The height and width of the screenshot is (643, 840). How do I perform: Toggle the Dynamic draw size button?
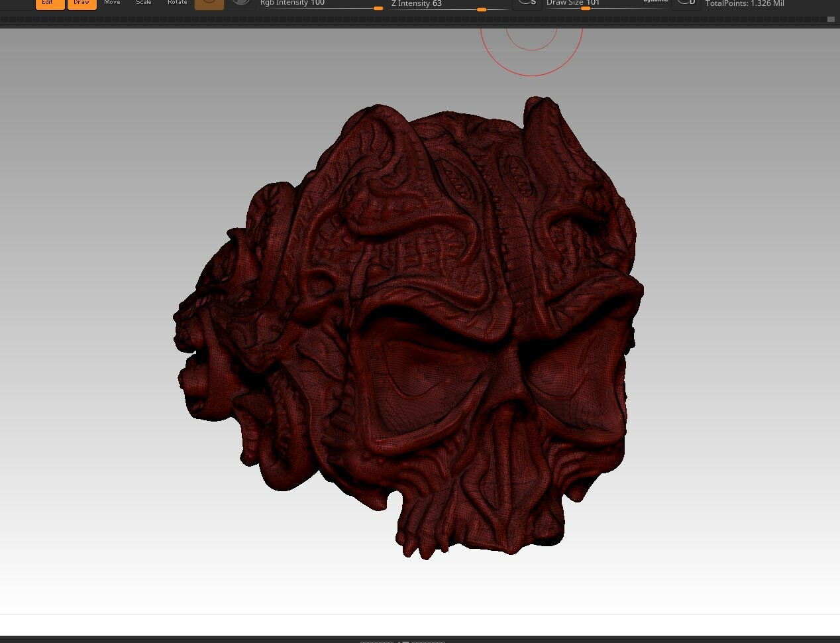655,1
